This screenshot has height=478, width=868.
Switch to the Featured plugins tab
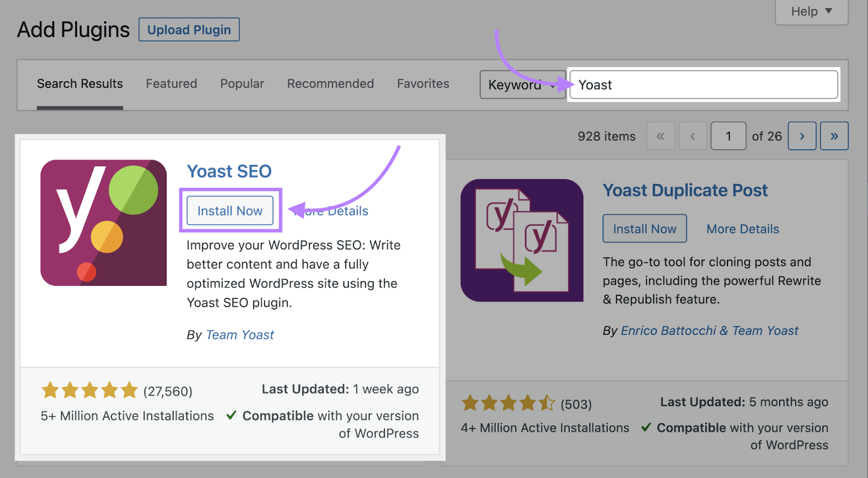pyautogui.click(x=171, y=83)
